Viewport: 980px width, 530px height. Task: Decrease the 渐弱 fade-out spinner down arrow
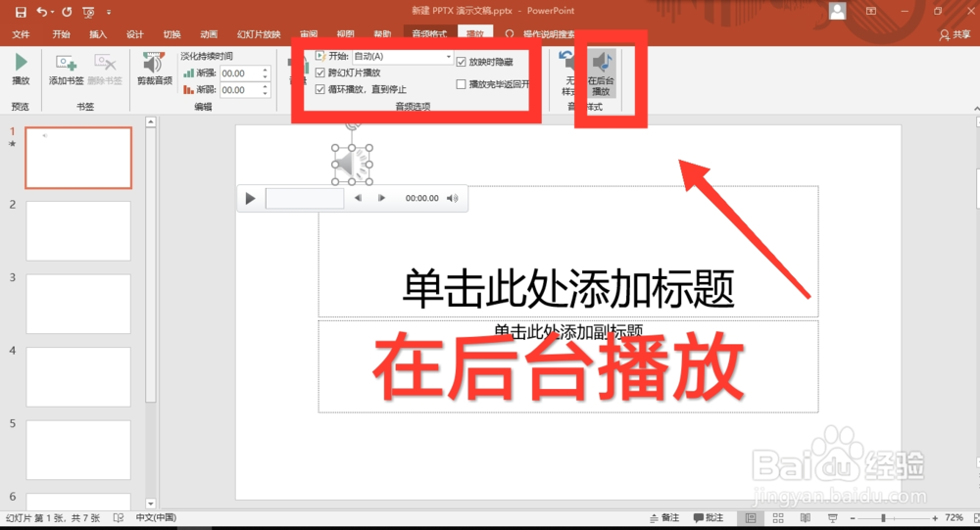[x=266, y=94]
